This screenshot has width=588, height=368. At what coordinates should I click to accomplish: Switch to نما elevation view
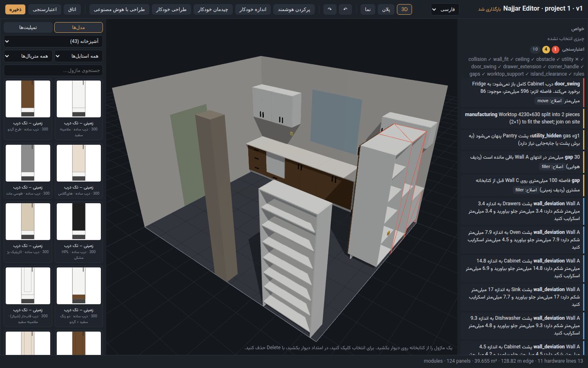tap(367, 9)
